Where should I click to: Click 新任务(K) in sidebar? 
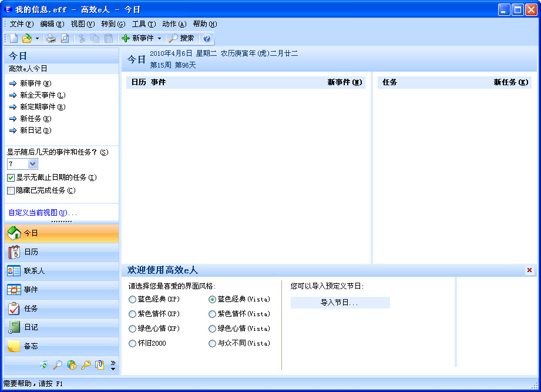pyautogui.click(x=35, y=119)
